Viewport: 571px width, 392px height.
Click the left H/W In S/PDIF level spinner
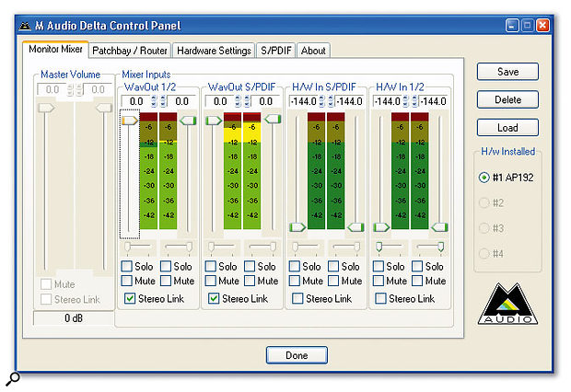[321, 101]
